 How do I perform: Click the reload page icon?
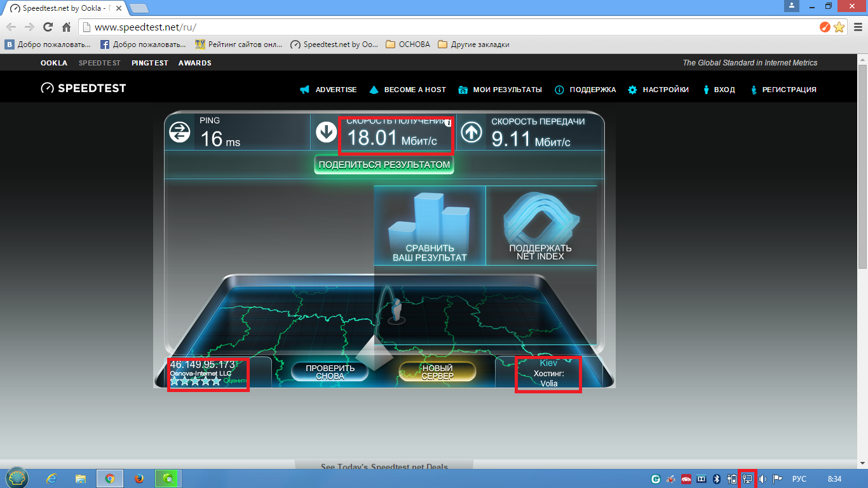tap(48, 27)
